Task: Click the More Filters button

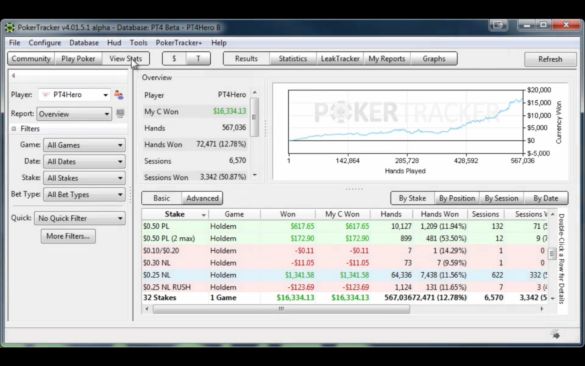Action: tap(68, 236)
